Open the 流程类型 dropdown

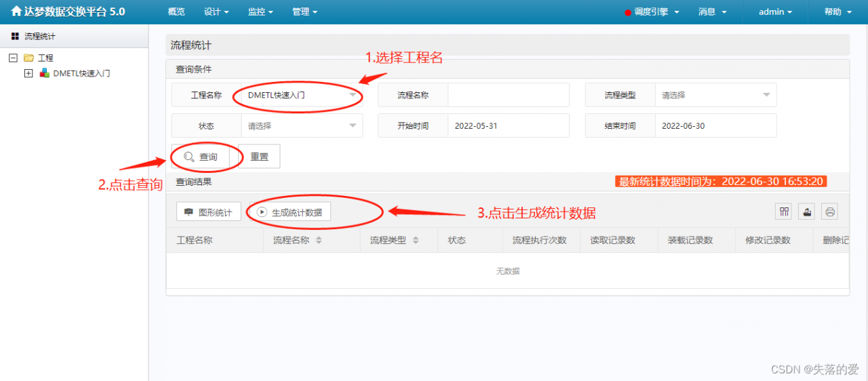tap(715, 95)
